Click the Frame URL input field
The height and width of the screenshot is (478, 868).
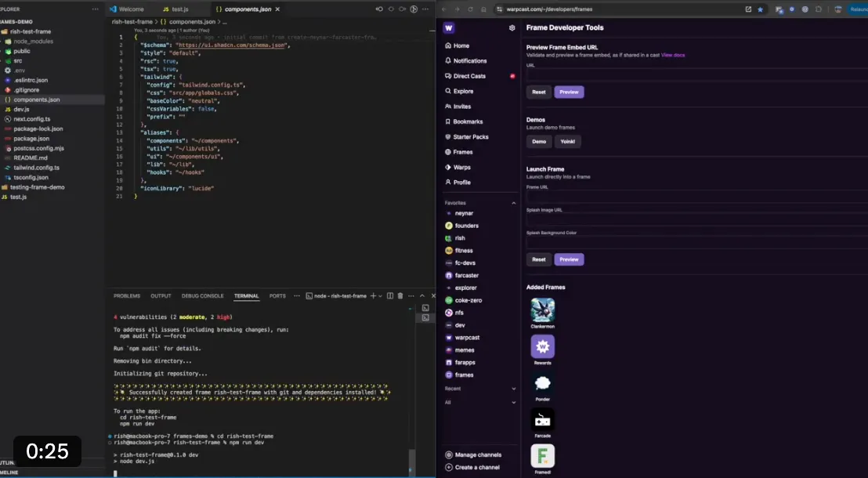[697, 197]
